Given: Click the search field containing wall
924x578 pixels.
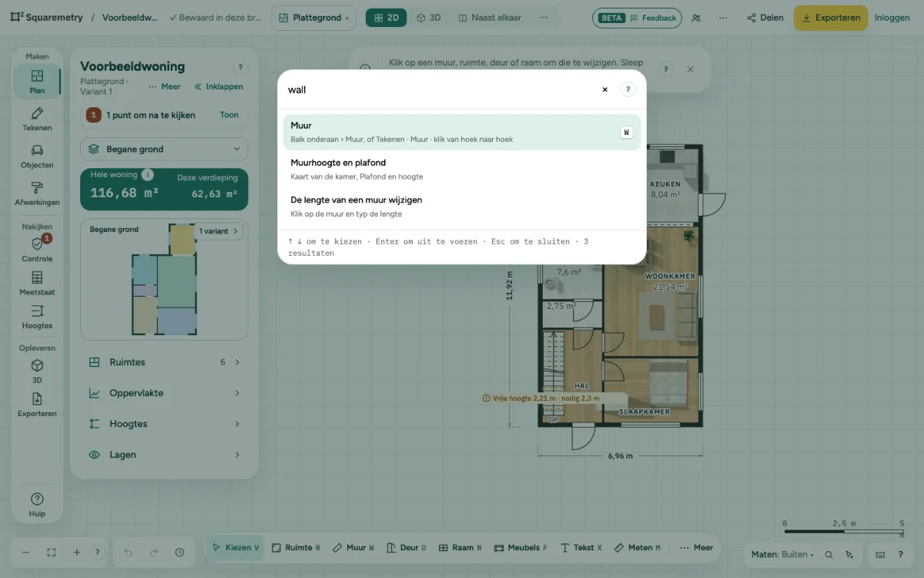Looking at the screenshot, I should pos(439,89).
